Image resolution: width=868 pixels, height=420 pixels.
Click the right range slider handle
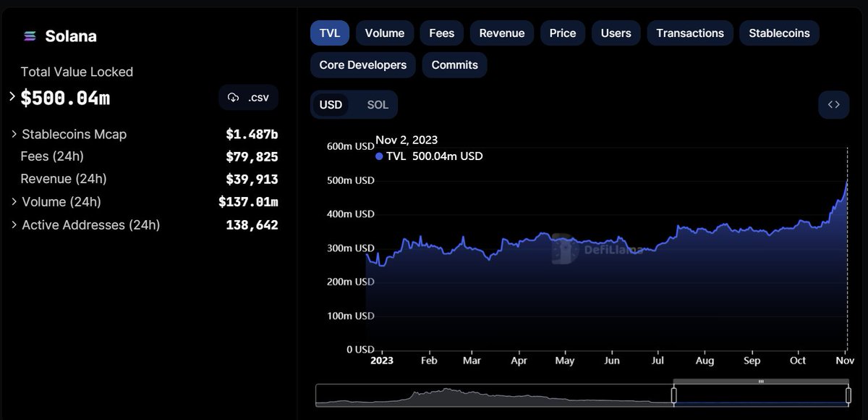pos(848,395)
